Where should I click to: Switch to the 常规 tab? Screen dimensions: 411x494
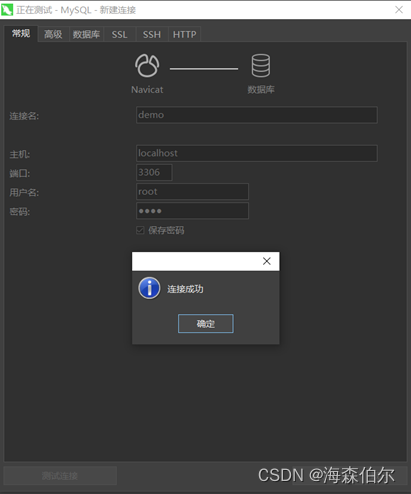(21, 34)
